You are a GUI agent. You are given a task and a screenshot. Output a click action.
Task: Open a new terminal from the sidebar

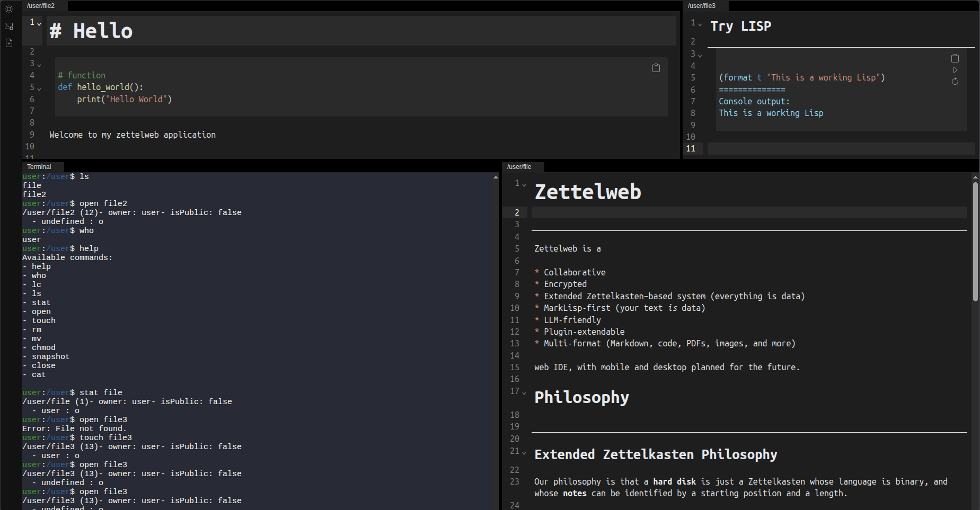click(9, 26)
